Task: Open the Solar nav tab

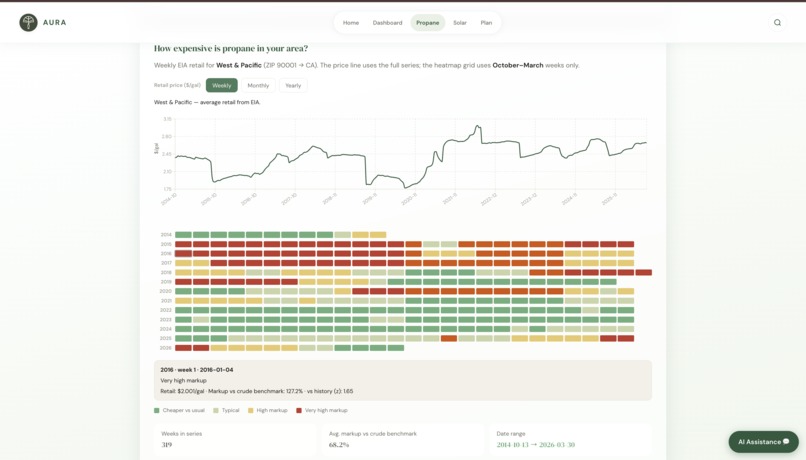Action: coord(460,23)
